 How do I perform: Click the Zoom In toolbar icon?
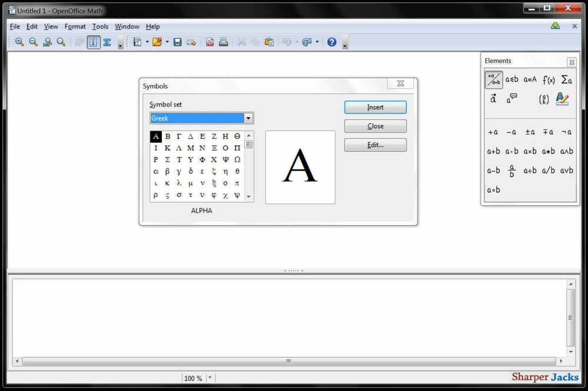(x=19, y=42)
